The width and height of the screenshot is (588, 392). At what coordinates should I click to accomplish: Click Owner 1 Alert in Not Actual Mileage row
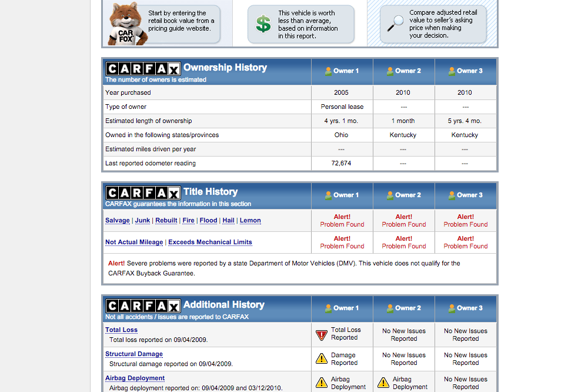[x=342, y=242]
